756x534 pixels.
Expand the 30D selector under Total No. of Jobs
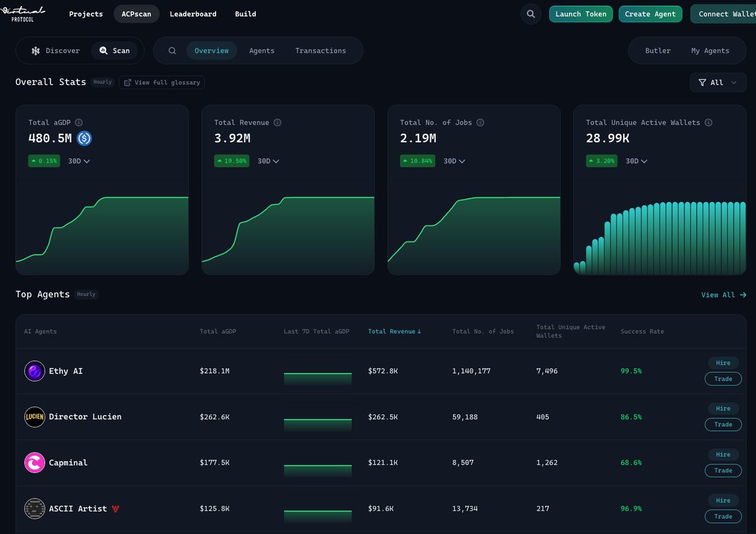pos(454,161)
